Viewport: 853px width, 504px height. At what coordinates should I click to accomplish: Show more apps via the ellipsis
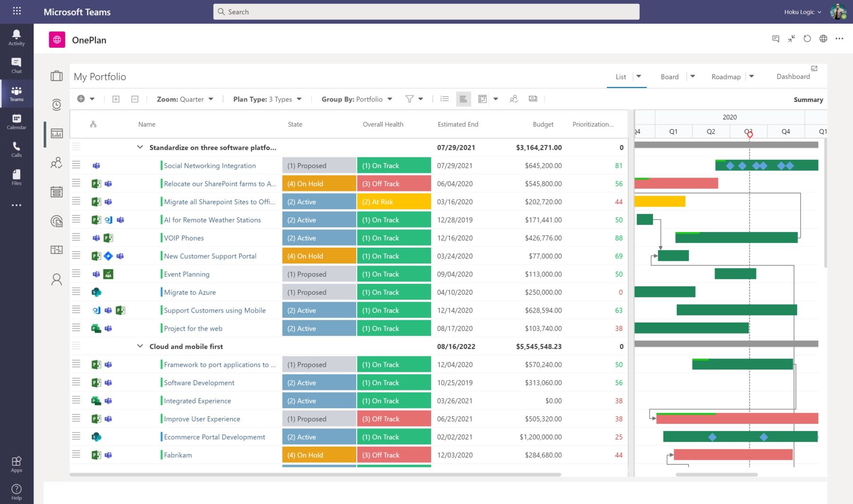(x=17, y=205)
